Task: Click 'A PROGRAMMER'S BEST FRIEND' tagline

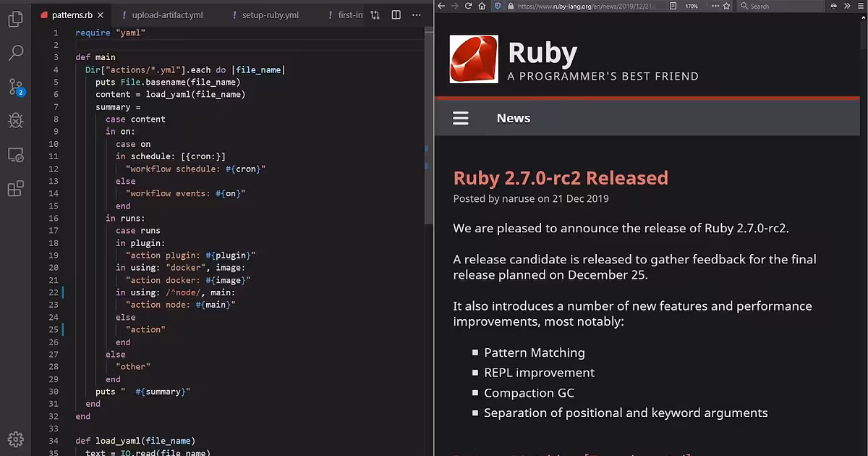Action: (x=603, y=76)
